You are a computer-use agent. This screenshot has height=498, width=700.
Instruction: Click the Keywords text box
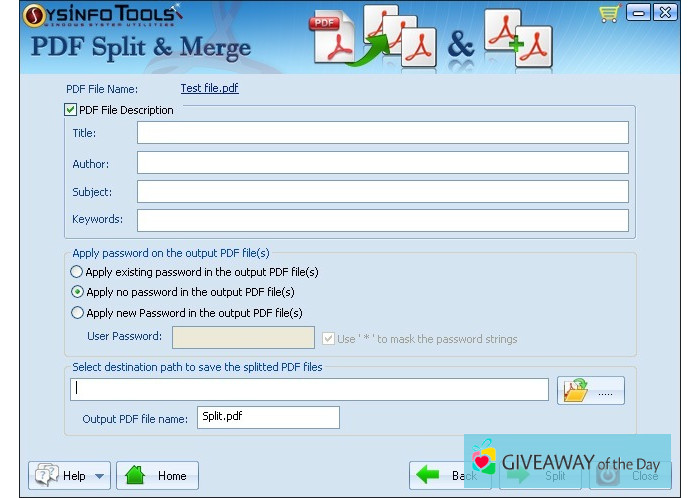[382, 220]
